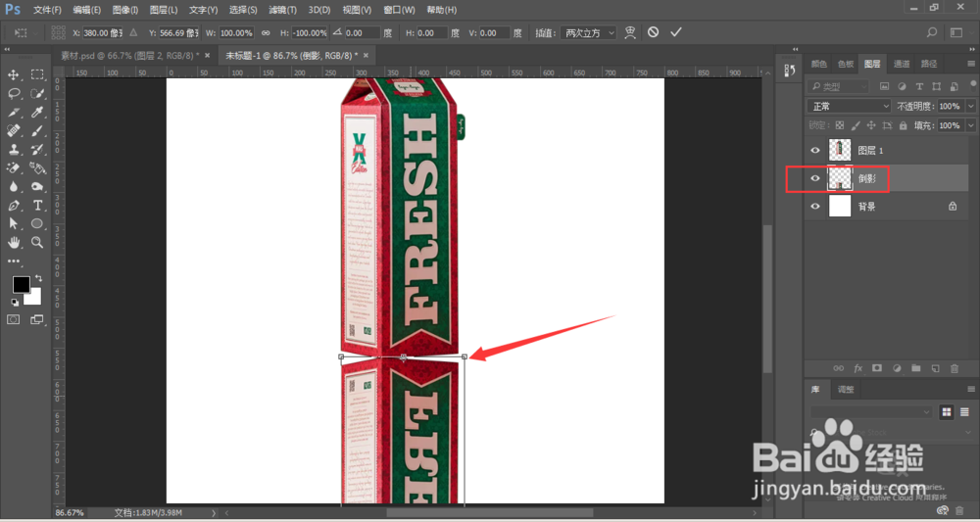Click the foreground black color swatch

pyautogui.click(x=21, y=285)
